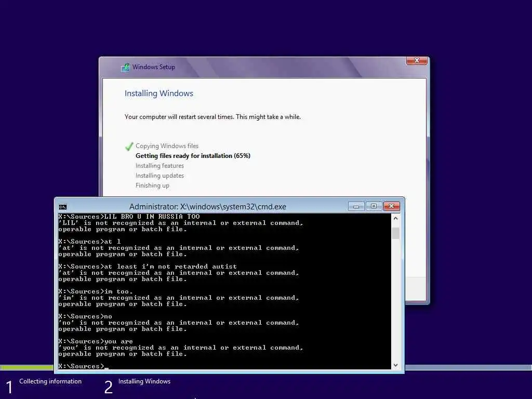This screenshot has height=399, width=532.
Task: Close the Windows Setup dialog
Action: (x=417, y=60)
